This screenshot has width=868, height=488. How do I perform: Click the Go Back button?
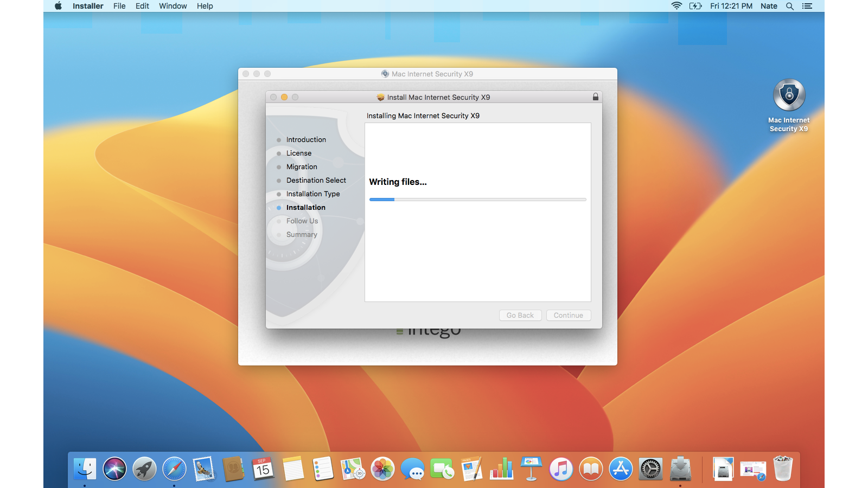tap(520, 316)
